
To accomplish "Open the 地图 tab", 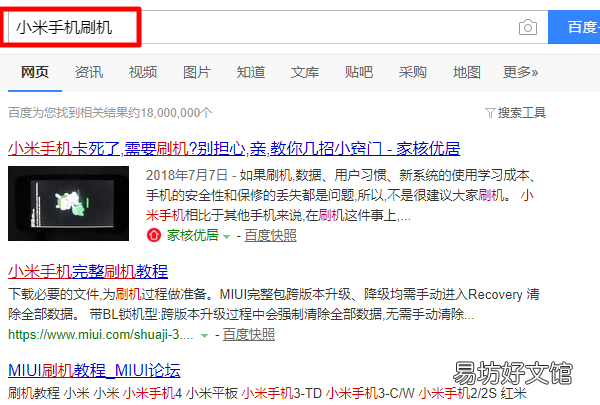I will coord(466,72).
